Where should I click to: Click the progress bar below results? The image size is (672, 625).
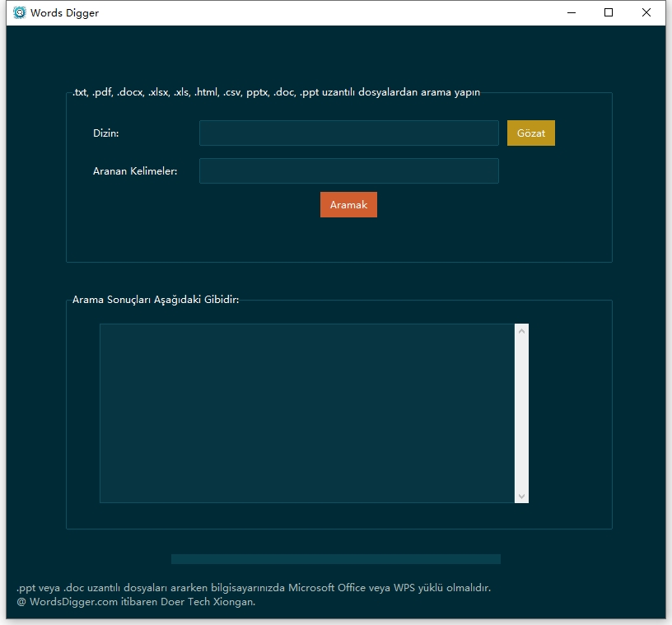tap(335, 560)
